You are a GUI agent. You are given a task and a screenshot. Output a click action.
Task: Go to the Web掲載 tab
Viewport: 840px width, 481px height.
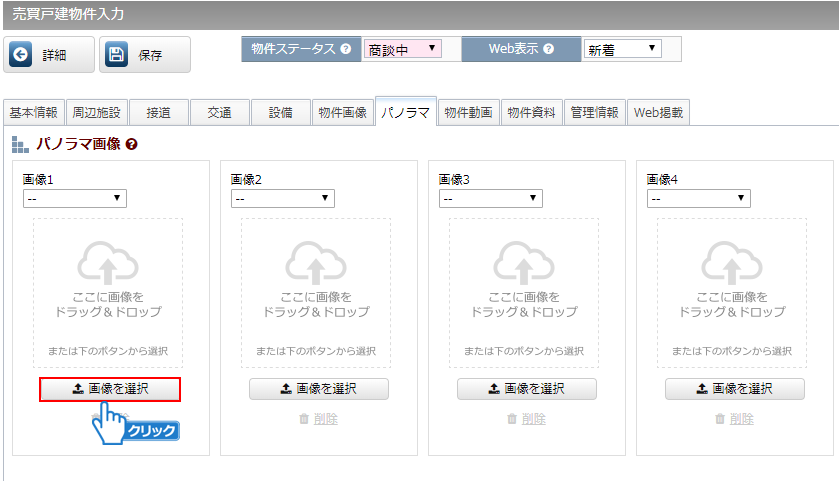[x=659, y=113]
